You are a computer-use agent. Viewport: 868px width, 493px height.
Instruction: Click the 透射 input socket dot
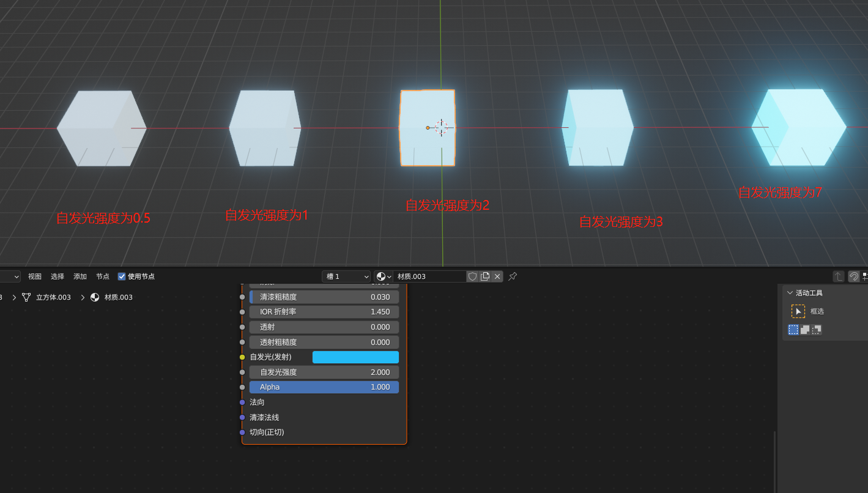point(242,327)
